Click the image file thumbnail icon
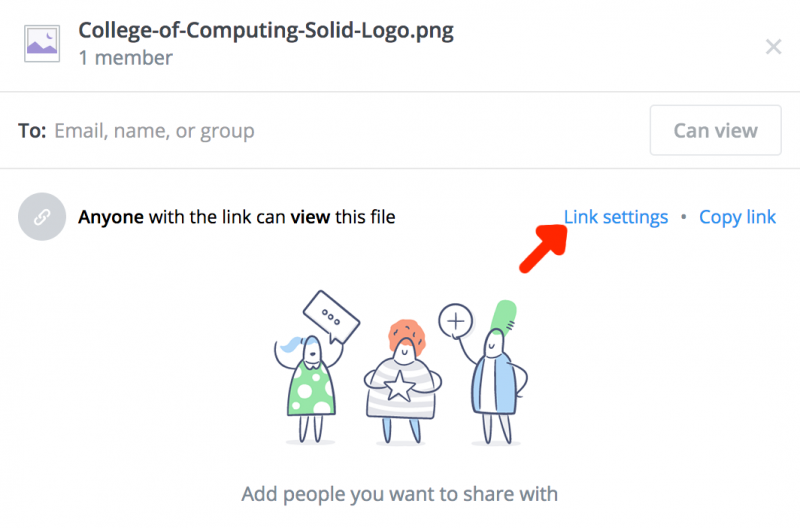800x528 pixels. coord(41,44)
